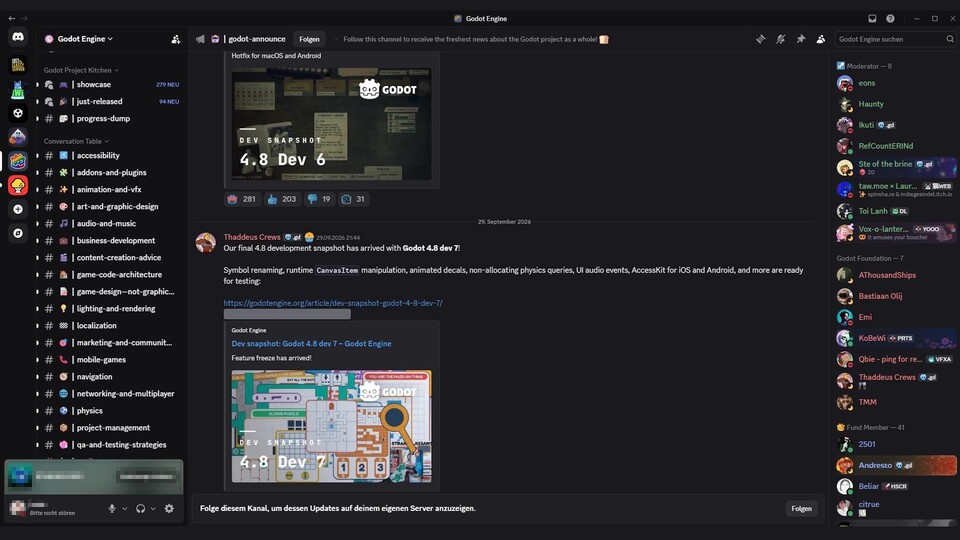This screenshot has width=960, height=540.
Task: Open the 4.8 Dev 7 snapshot thumbnail
Action: tap(331, 426)
